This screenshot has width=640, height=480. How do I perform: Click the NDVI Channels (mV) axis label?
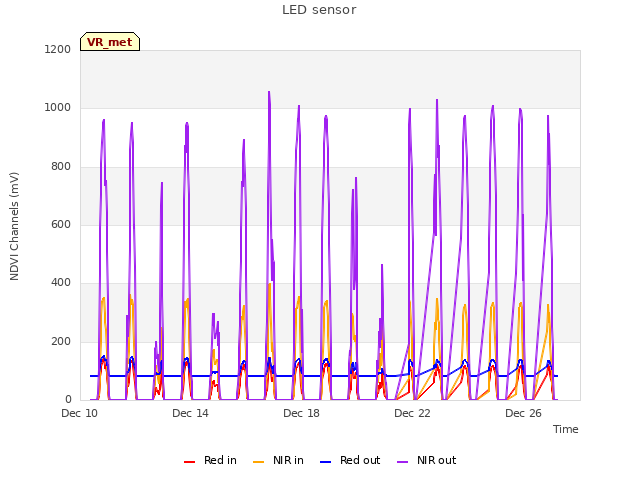coord(14,226)
